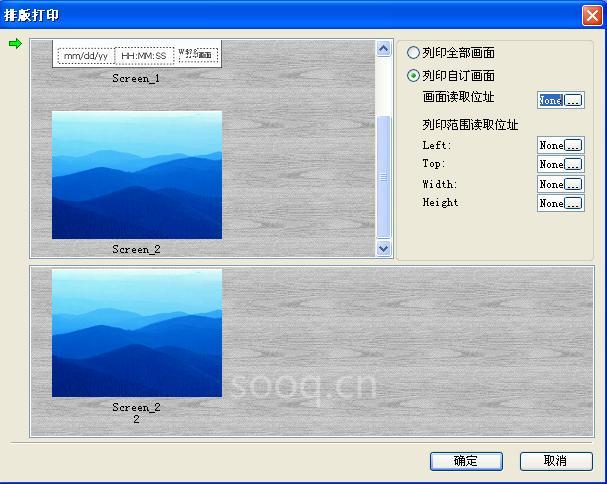
Task: Confirm with the 确定 button
Action: coord(466,461)
